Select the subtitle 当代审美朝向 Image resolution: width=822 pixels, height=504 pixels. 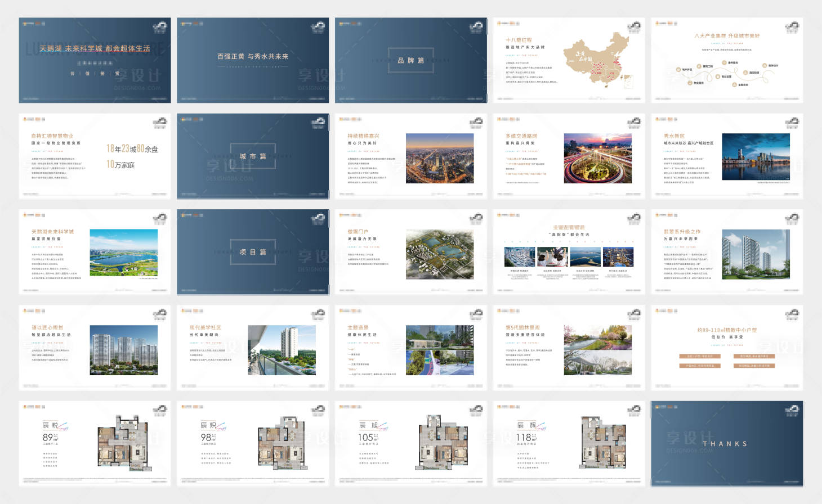(x=204, y=335)
